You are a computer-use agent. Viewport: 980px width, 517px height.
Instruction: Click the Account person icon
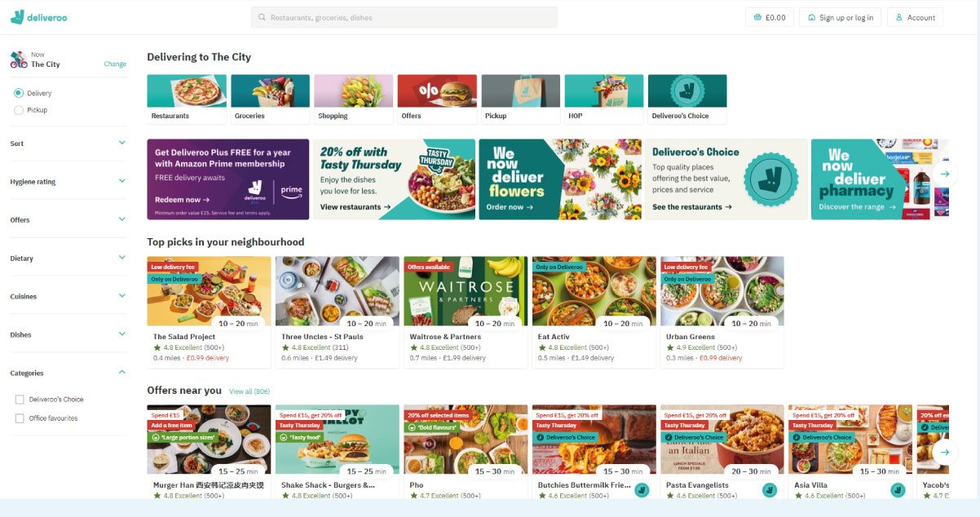click(899, 17)
